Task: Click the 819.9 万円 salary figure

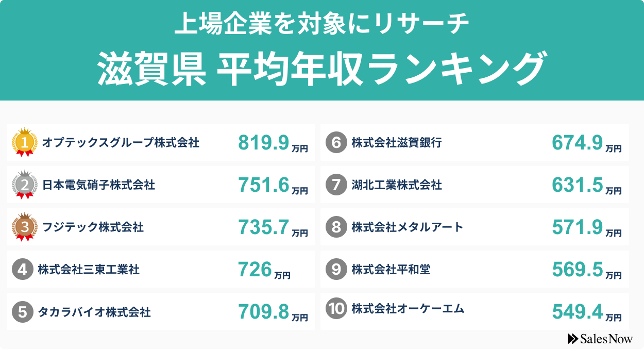Action: [x=273, y=143]
